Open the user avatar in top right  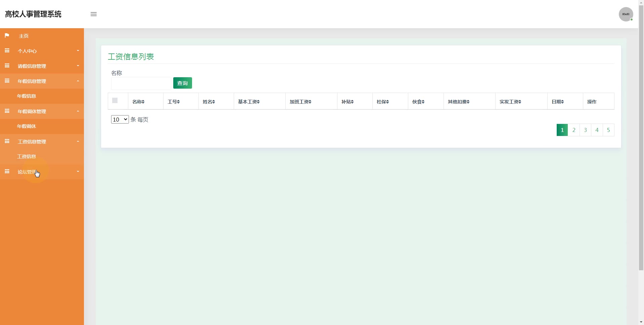pyautogui.click(x=626, y=14)
